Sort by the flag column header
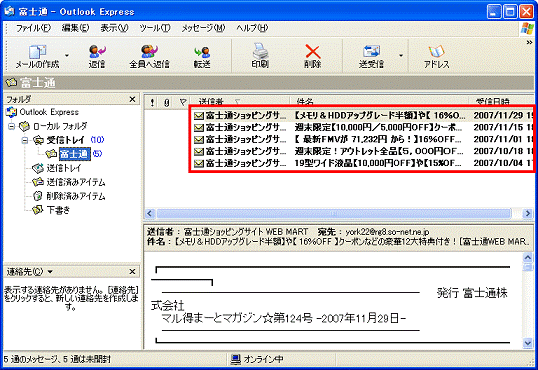The width and height of the screenshot is (538, 370). click(183, 102)
